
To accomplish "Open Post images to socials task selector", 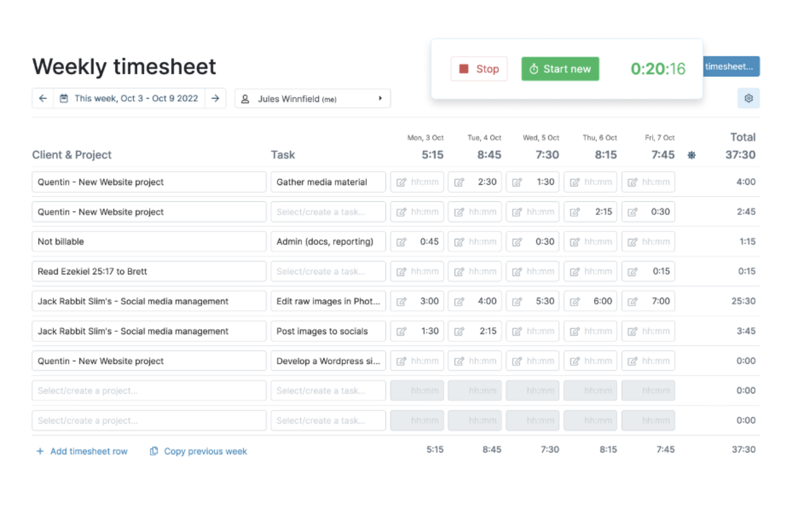I will click(328, 331).
